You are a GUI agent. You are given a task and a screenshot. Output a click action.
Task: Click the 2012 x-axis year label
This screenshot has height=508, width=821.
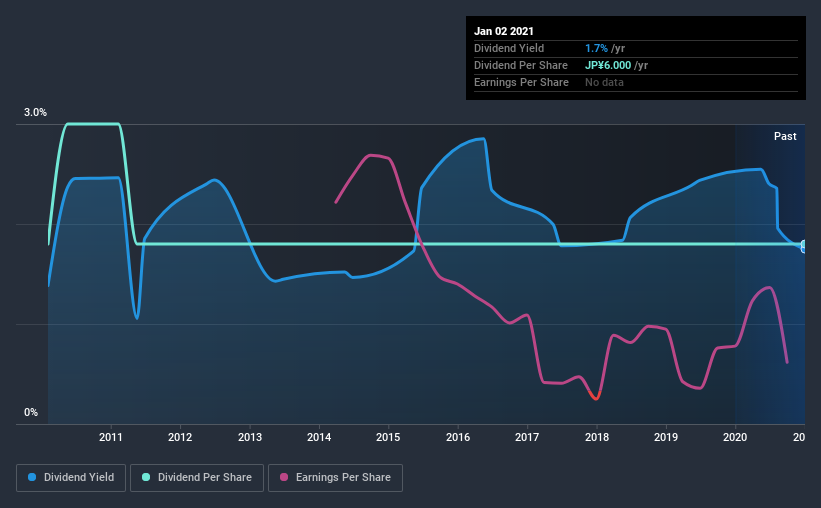point(180,437)
